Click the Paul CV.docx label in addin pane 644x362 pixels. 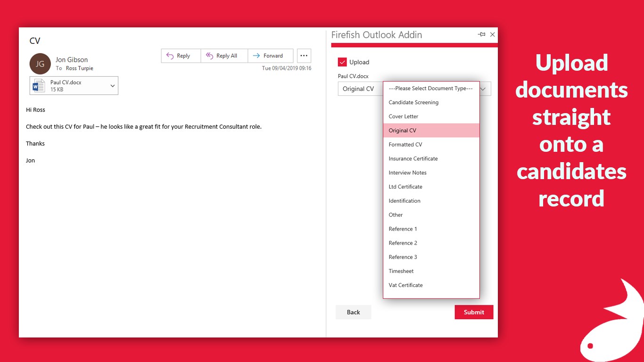[x=353, y=76]
